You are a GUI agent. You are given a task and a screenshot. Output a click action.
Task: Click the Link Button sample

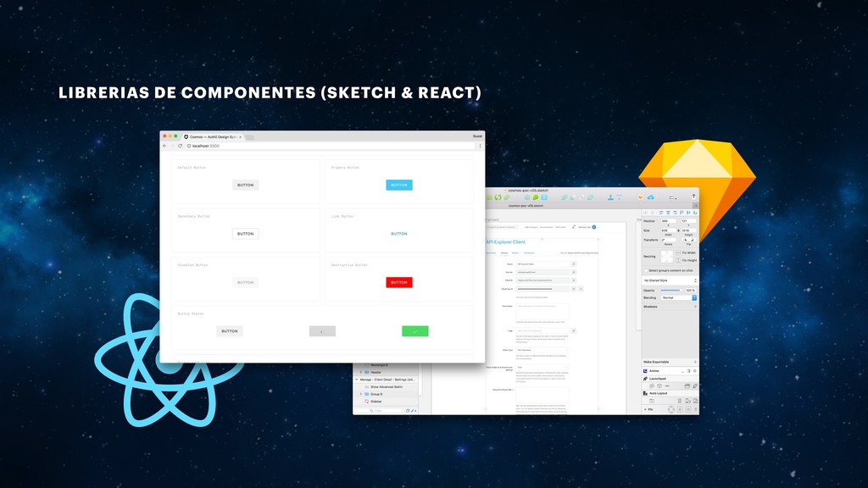[399, 234]
